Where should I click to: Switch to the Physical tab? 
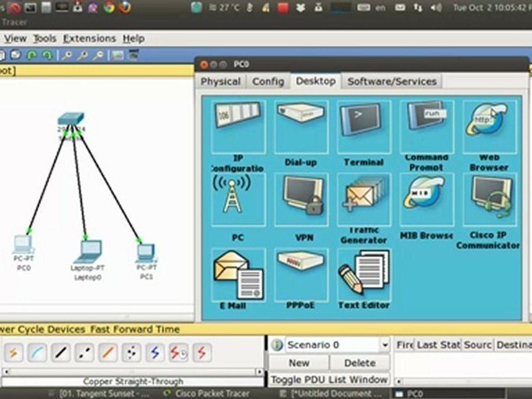221,81
